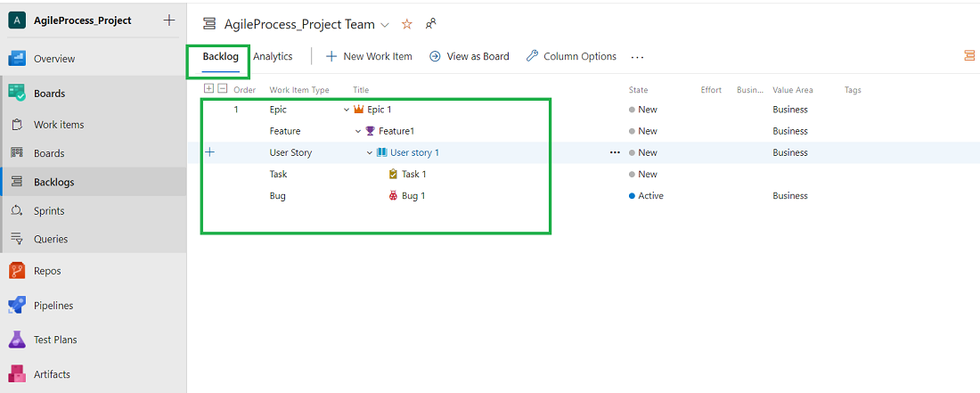The height and width of the screenshot is (393, 980).
Task: Select Sprints in the Boards menu
Action: pyautogui.click(x=49, y=211)
